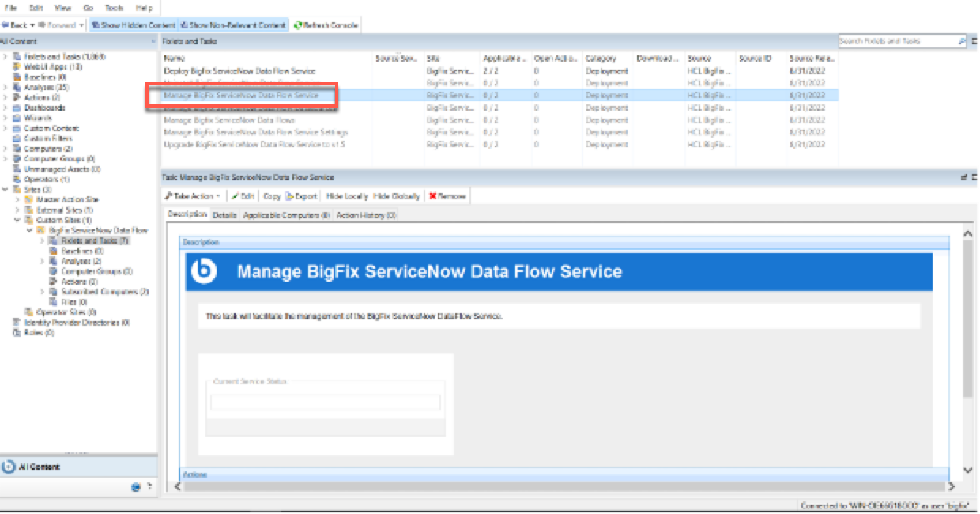Expand the Subscribed Computers (2) node
Screen dimensions: 980x514
(42, 292)
